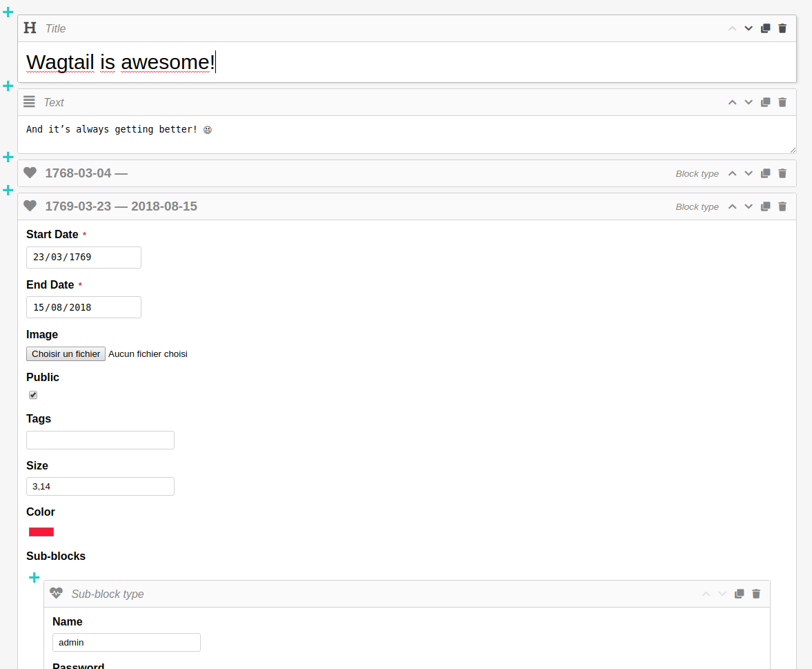
Task: Move the 1769-03-23 block up
Action: pos(732,206)
